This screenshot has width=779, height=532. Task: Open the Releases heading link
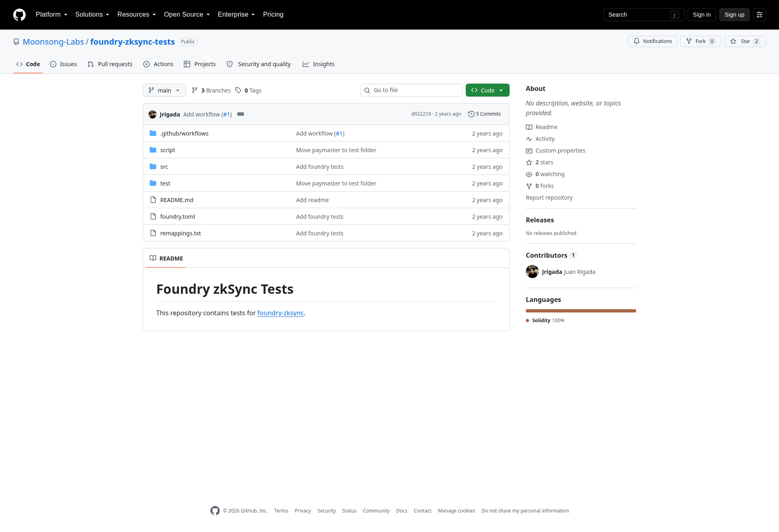point(540,220)
